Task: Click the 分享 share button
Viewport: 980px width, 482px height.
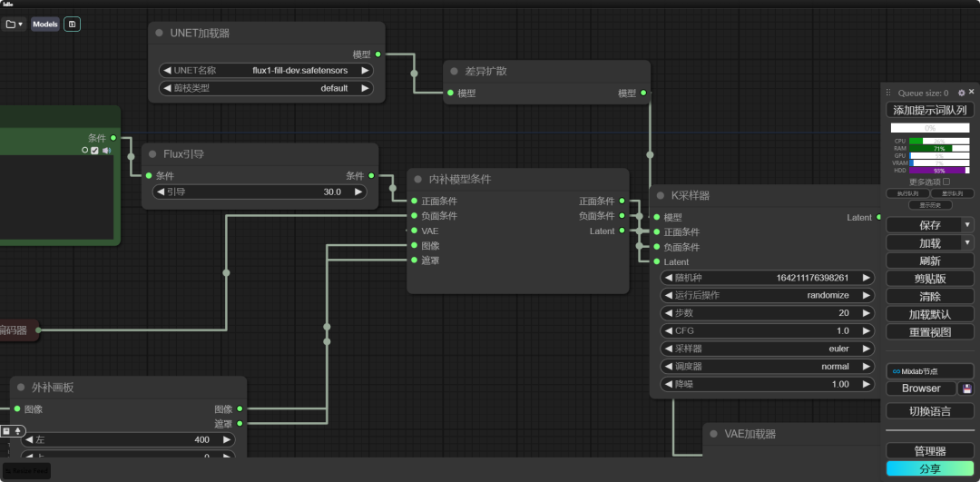Action: click(930, 468)
